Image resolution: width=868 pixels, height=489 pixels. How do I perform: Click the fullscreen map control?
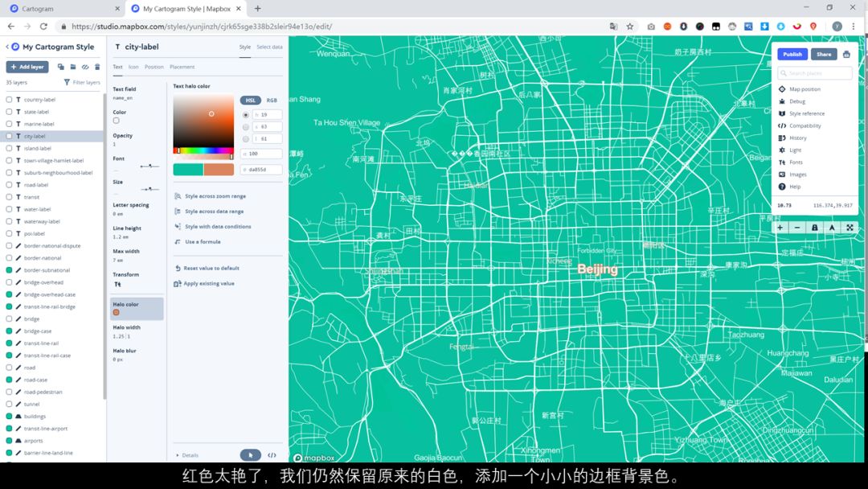coord(849,227)
